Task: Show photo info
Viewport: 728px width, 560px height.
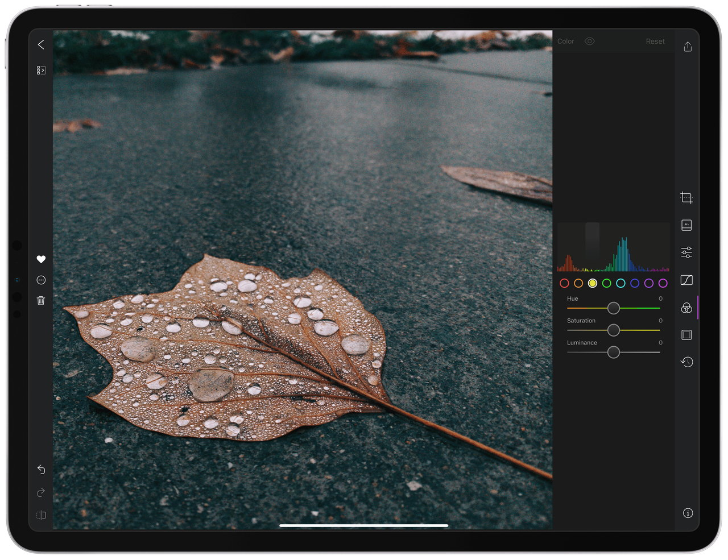Action: [688, 513]
